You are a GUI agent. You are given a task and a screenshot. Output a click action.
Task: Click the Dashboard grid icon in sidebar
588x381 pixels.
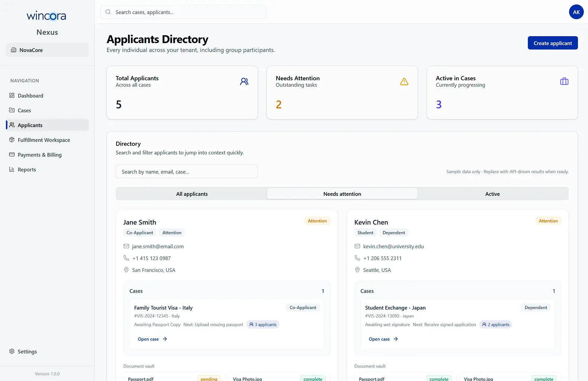tap(12, 96)
